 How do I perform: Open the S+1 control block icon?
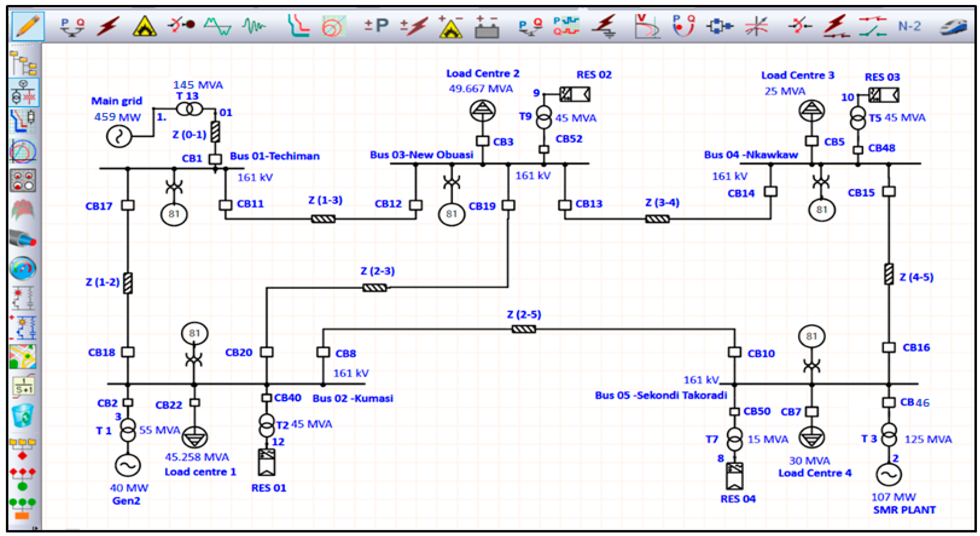pos(24,385)
